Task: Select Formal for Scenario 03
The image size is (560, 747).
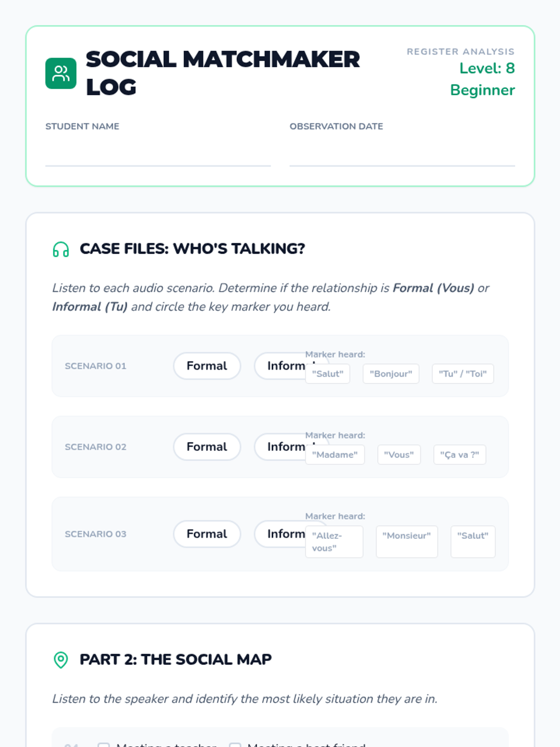Action: (x=207, y=534)
